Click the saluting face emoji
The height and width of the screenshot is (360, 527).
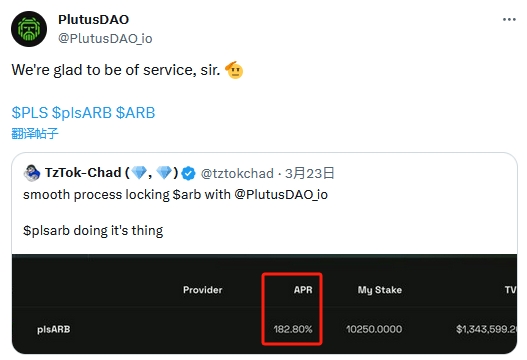234,70
